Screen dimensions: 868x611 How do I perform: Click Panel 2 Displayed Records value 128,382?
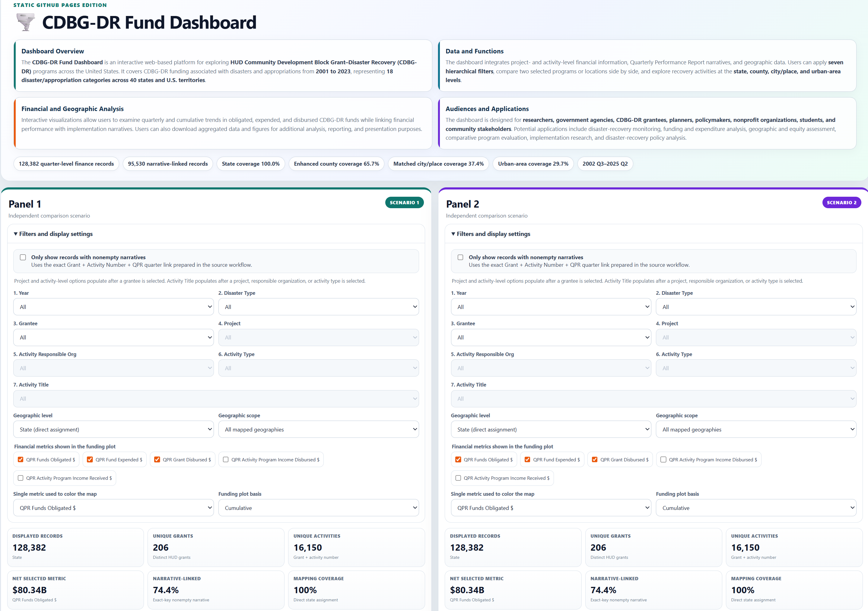(466, 547)
